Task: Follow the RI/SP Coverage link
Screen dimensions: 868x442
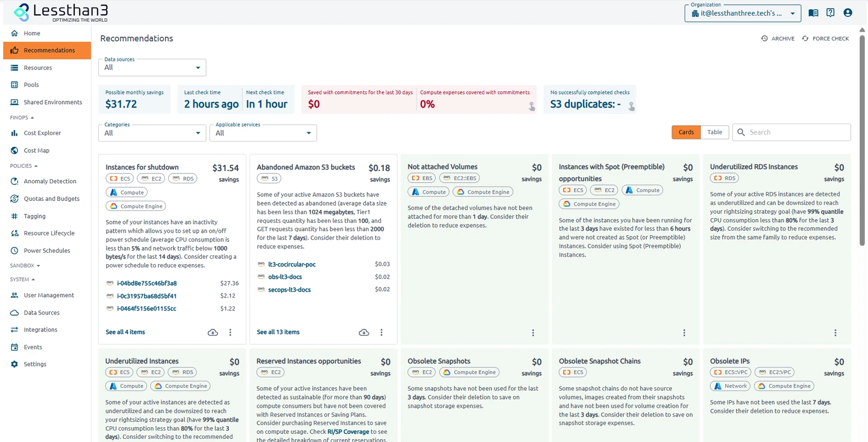Action: pyautogui.click(x=348, y=432)
